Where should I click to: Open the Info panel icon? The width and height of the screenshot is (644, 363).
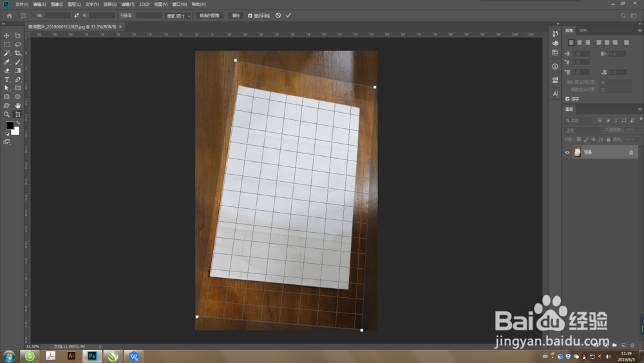pyautogui.click(x=555, y=66)
